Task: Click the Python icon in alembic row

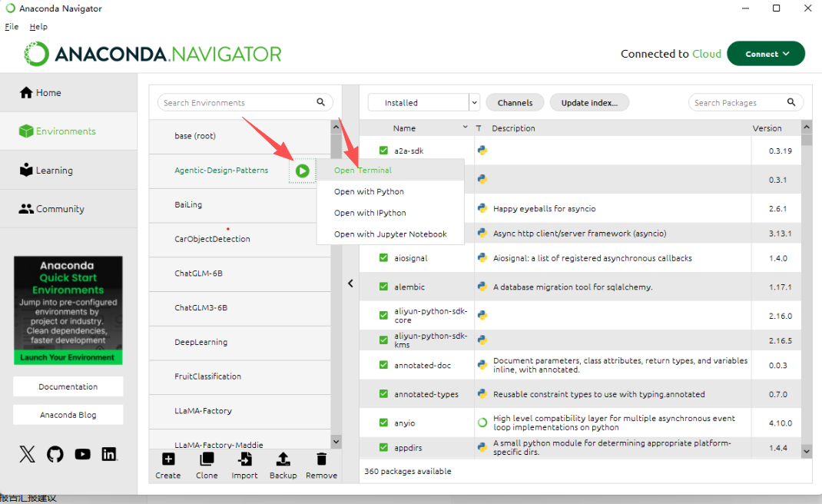Action: [x=482, y=287]
